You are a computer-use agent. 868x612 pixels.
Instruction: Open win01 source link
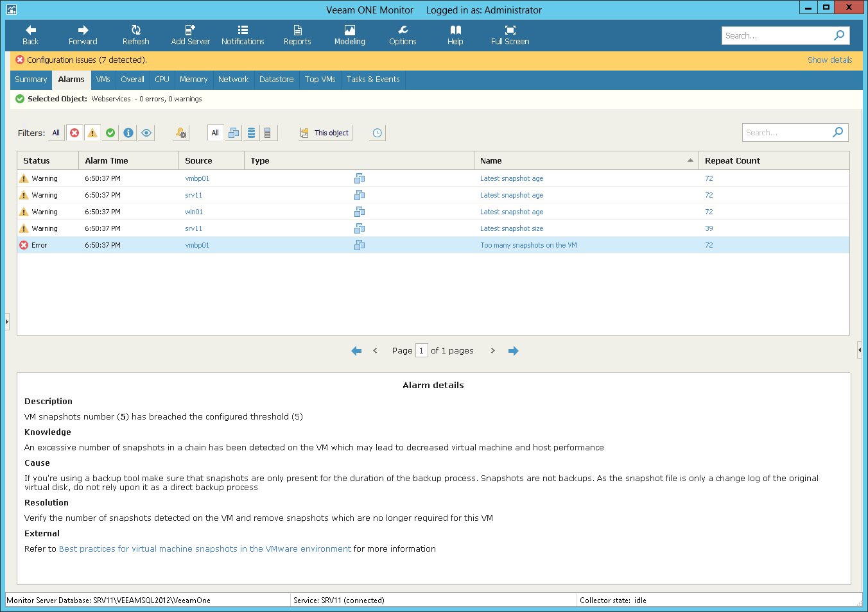coord(194,212)
